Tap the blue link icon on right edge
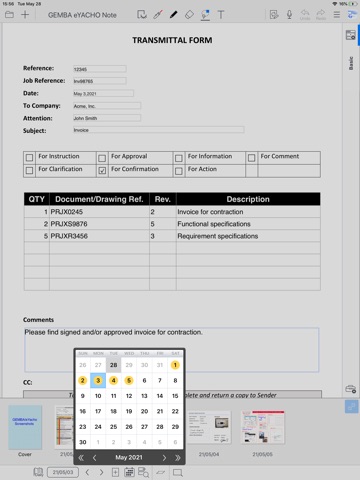 point(351,407)
